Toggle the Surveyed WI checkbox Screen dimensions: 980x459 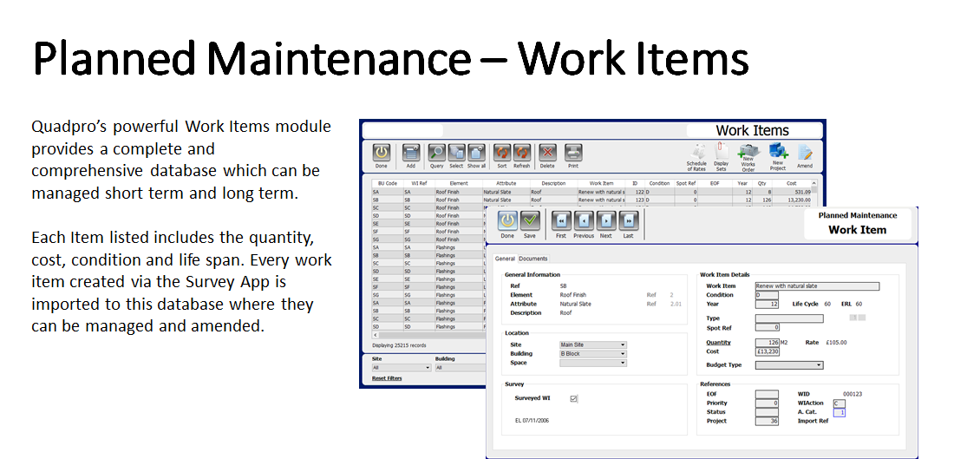[574, 398]
